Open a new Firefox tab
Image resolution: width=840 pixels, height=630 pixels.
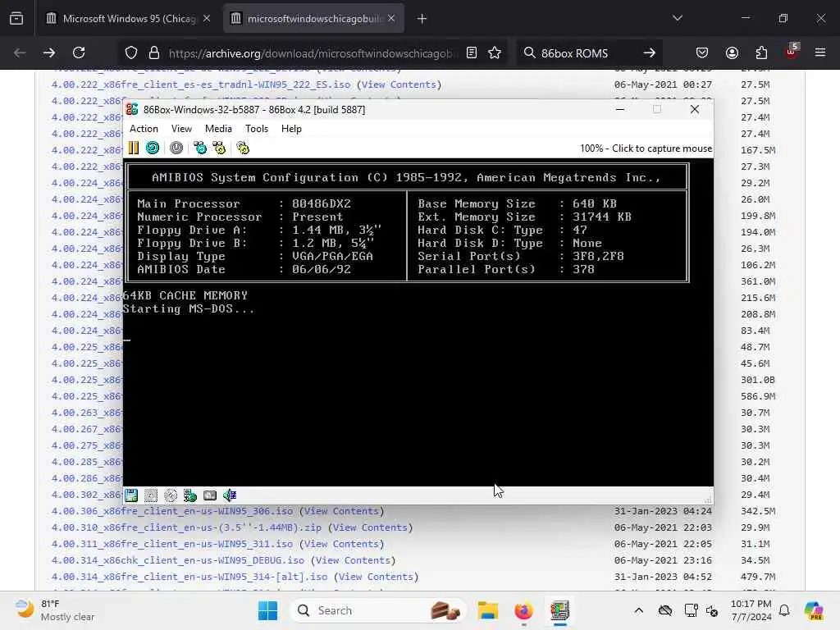[422, 19]
